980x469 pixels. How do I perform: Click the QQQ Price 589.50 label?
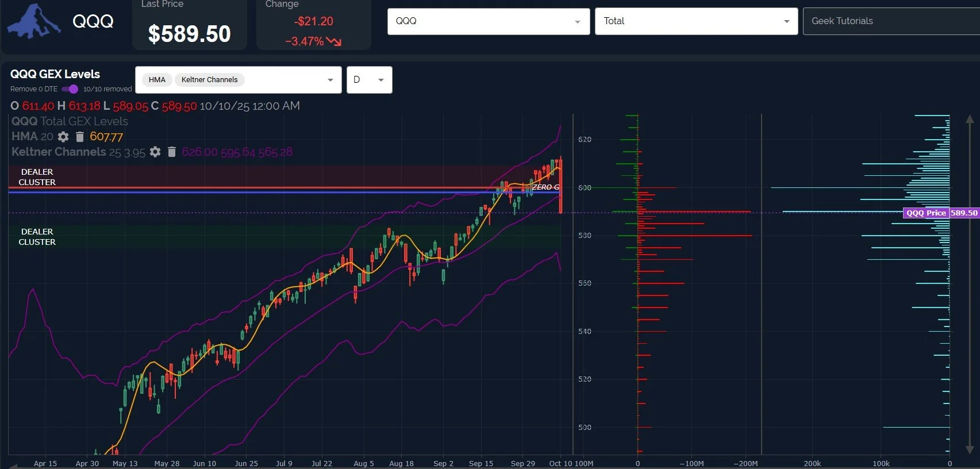point(941,213)
